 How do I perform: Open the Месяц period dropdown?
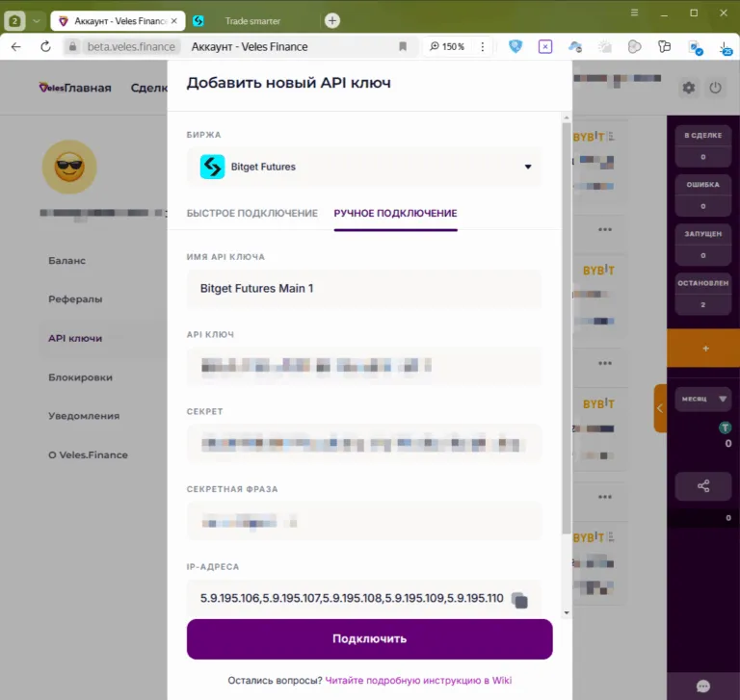coord(703,399)
